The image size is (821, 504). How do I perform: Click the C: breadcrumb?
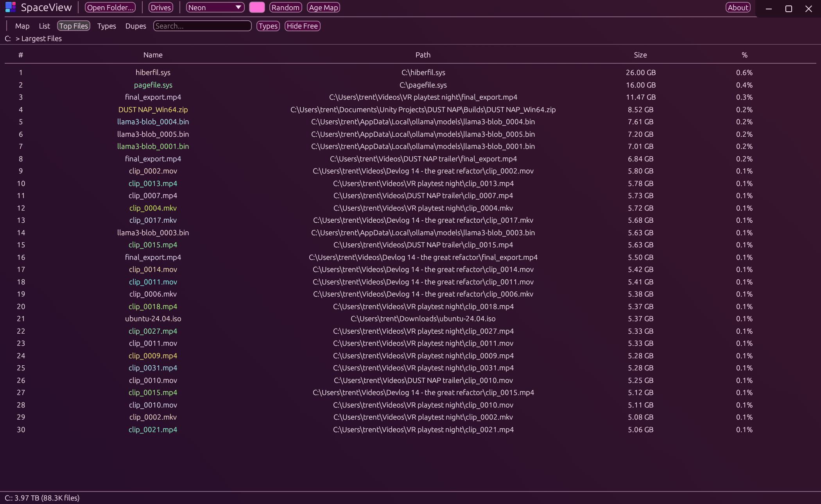(x=8, y=38)
